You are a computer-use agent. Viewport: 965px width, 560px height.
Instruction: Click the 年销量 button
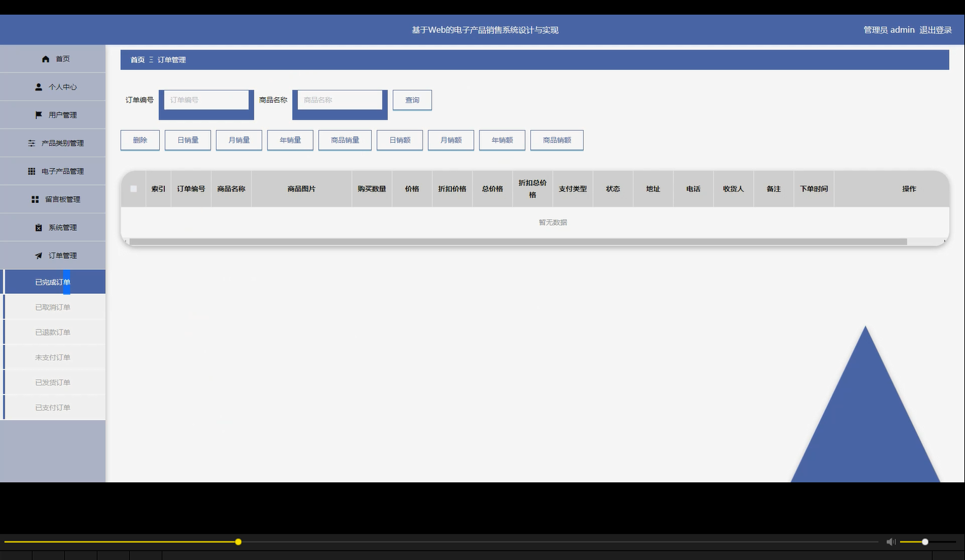290,140
